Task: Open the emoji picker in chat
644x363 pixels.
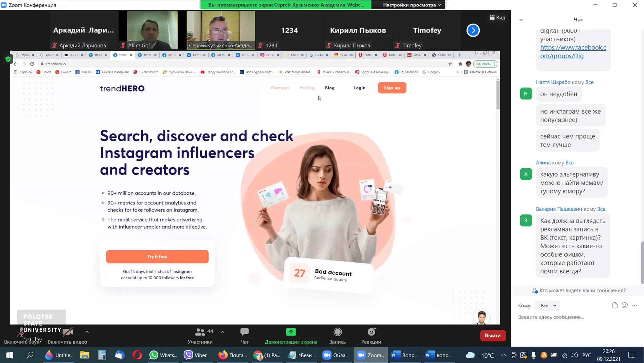Action: [625, 305]
